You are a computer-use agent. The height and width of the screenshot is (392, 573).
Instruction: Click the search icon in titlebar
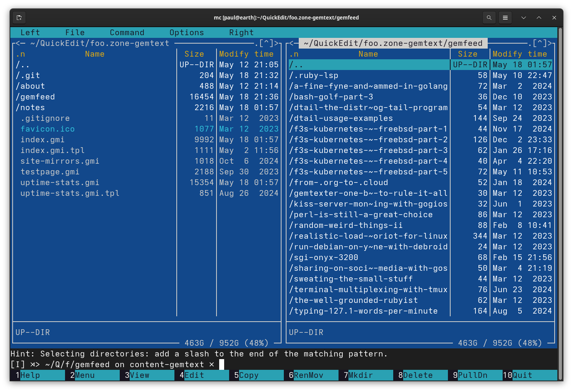(x=489, y=18)
